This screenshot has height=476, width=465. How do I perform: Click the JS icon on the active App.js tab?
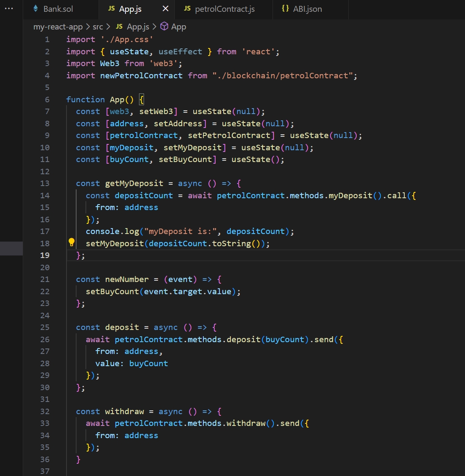pyautogui.click(x=111, y=8)
